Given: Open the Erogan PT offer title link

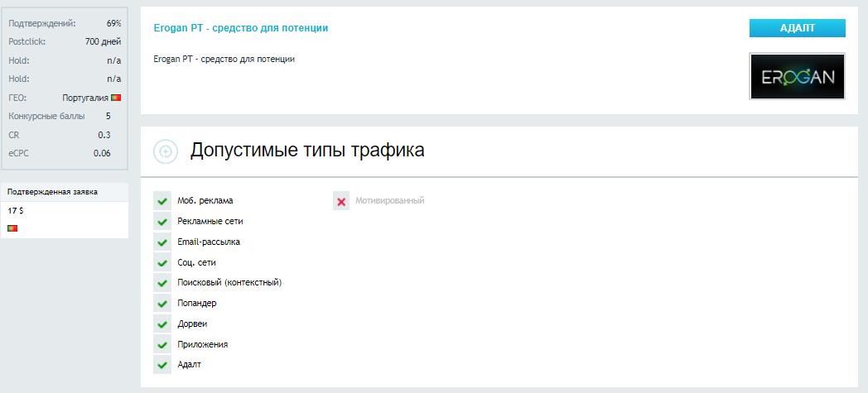Looking at the screenshot, I should click(x=241, y=27).
